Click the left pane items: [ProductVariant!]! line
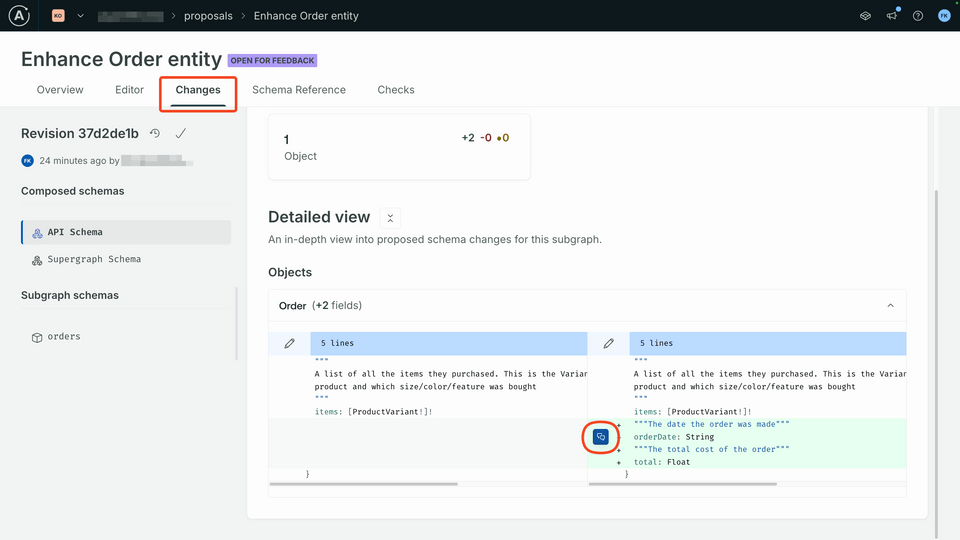 [373, 411]
